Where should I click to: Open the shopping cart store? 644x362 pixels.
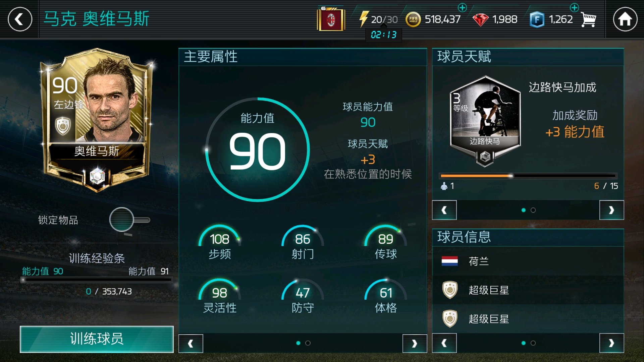click(589, 19)
